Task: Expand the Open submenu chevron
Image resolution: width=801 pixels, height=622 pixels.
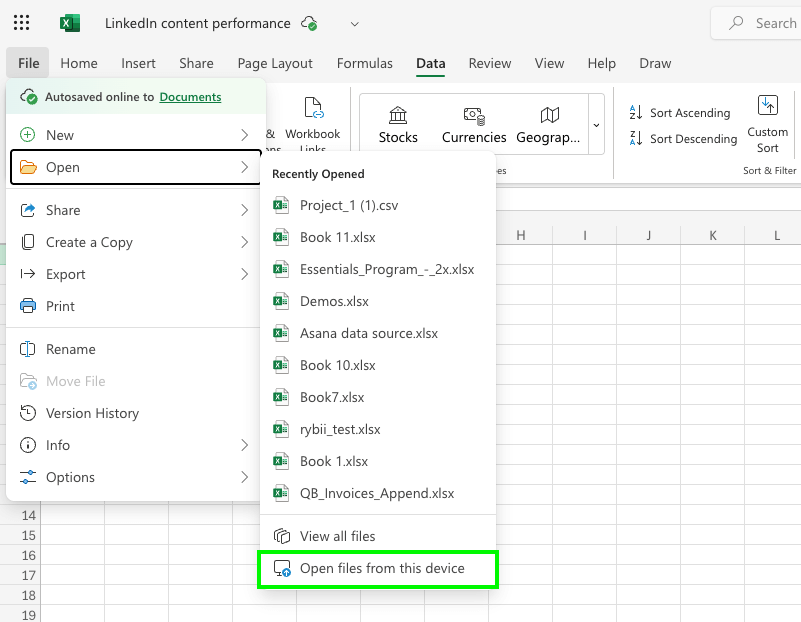Action: 245,167
